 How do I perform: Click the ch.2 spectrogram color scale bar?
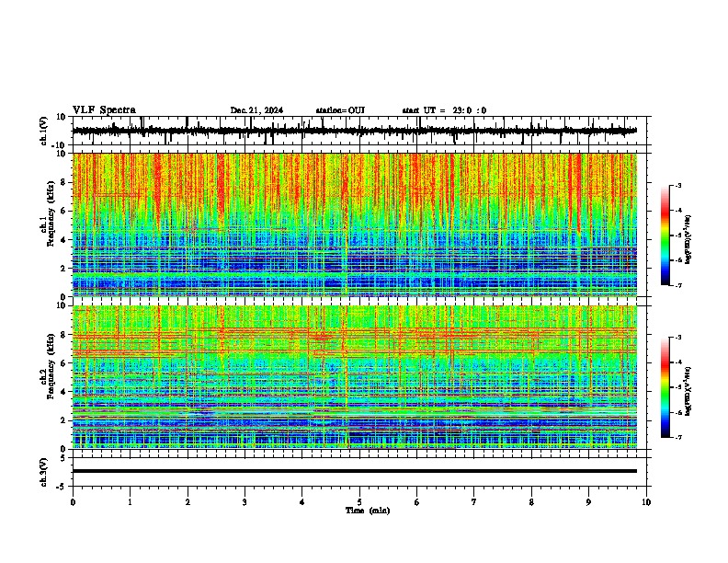tap(665, 387)
